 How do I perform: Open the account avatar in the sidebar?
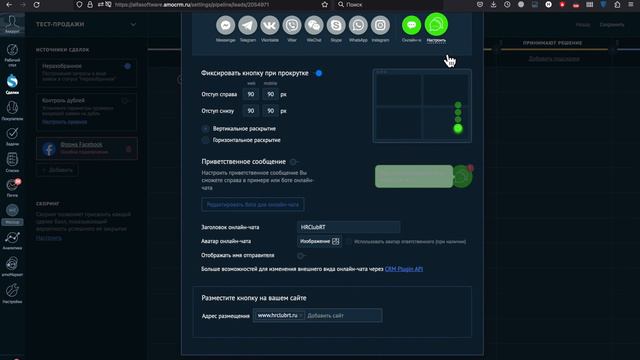pos(12,24)
